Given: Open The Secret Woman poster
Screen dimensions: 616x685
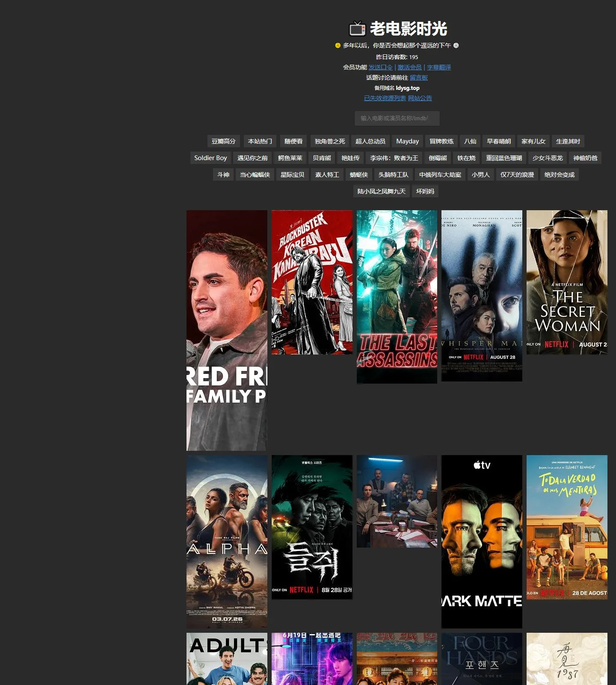Looking at the screenshot, I should [x=567, y=282].
